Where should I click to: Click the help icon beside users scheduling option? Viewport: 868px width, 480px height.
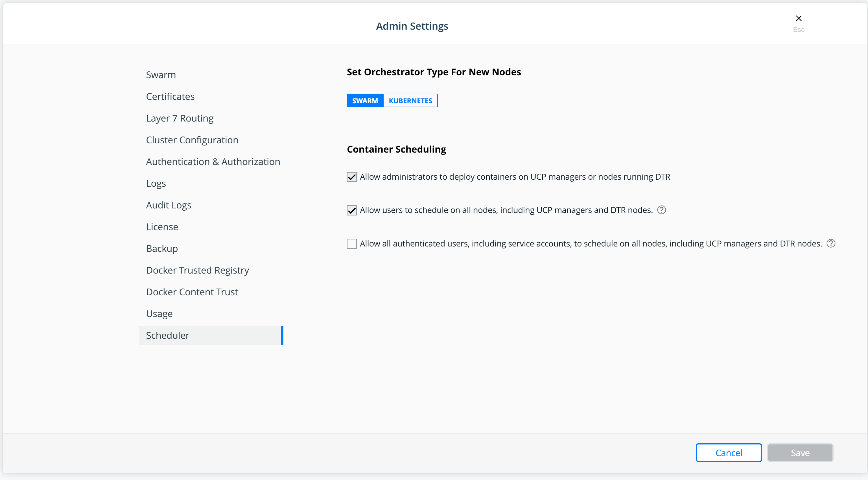point(661,210)
